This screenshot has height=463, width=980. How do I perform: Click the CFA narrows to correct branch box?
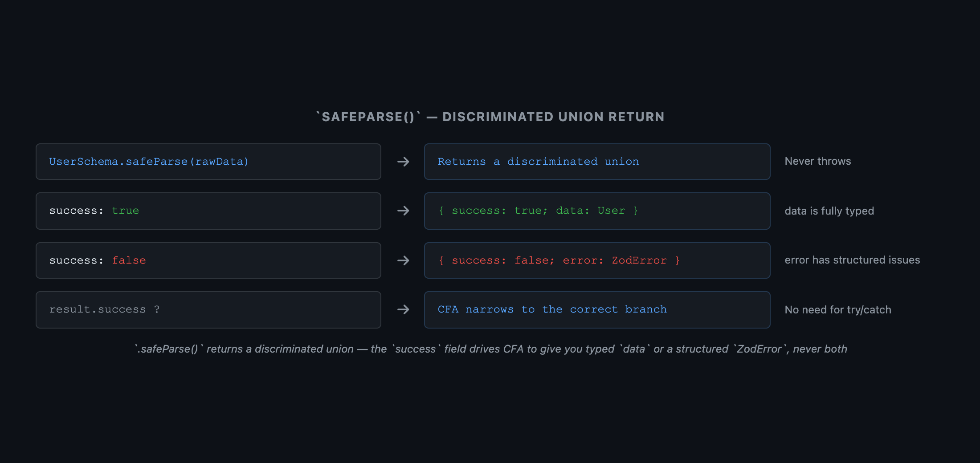click(x=597, y=310)
